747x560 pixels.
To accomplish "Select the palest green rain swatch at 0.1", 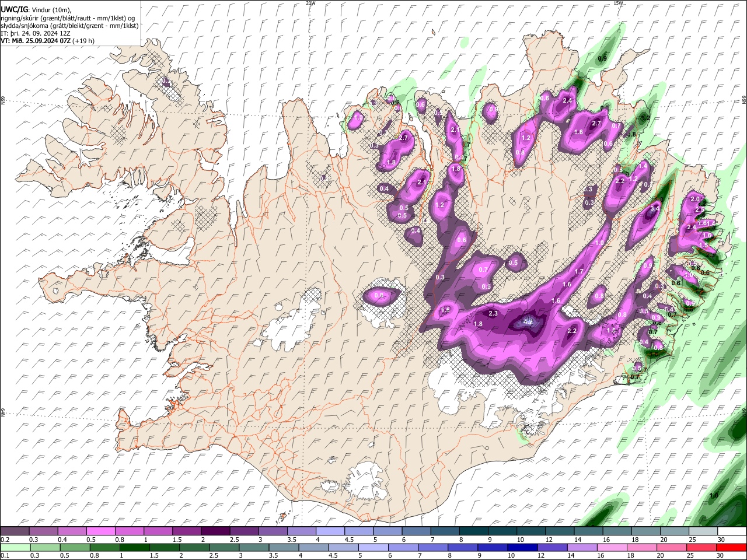I will coord(15,547).
